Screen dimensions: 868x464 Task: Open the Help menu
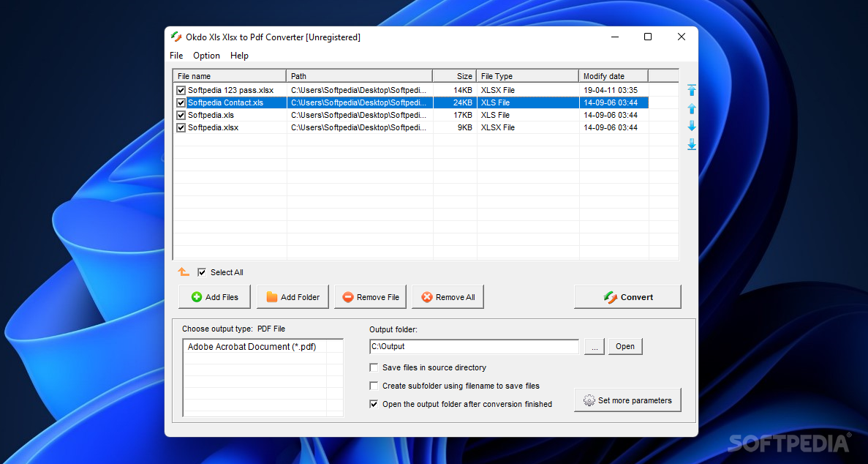click(239, 56)
